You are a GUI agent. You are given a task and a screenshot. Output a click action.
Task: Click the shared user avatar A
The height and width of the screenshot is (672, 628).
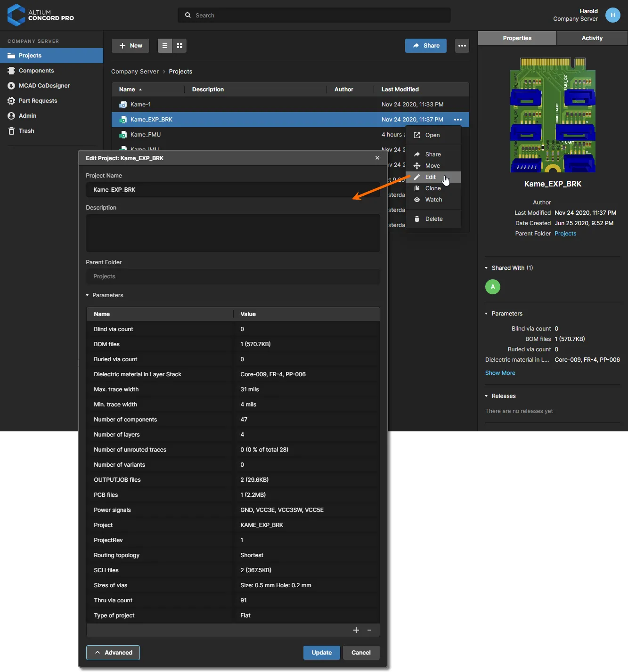(493, 287)
